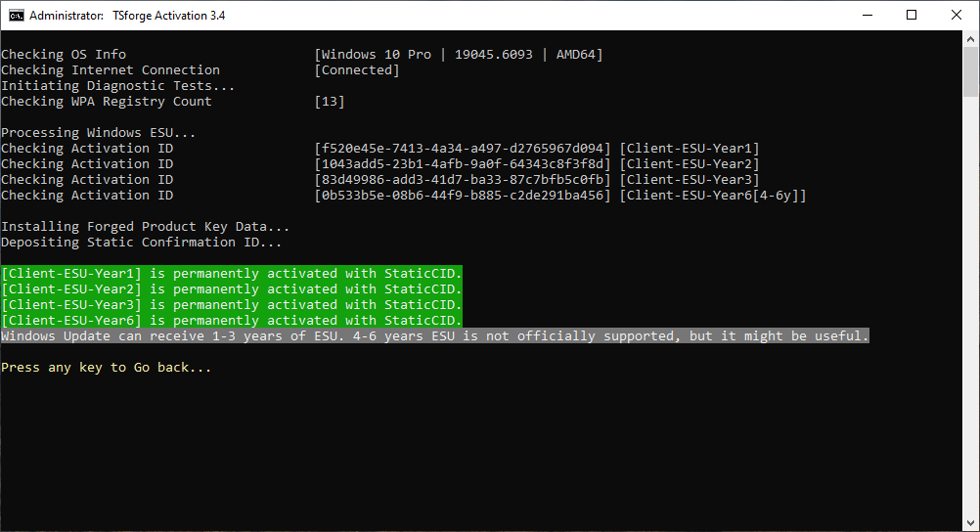This screenshot has width=980, height=532.
Task: Click the '[Windows 10 Pro | 19045.6093 | AMD64]' value
Action: pos(459,55)
